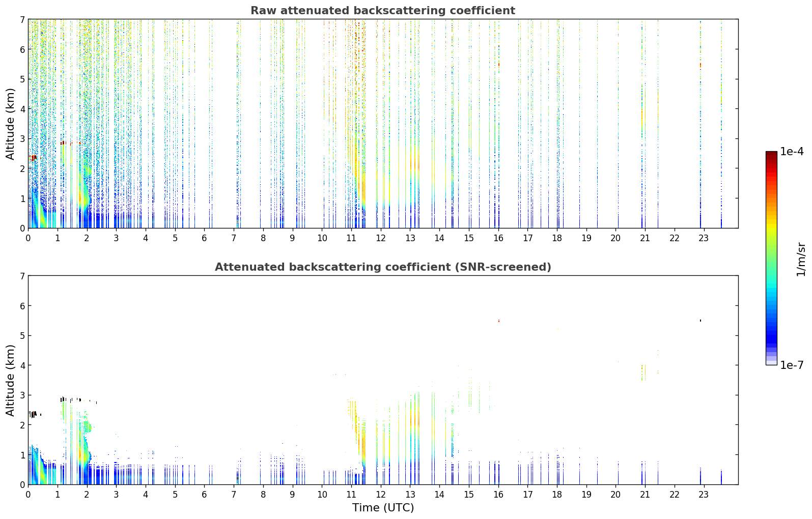The image size is (812, 519).
Task: Click the top plot 'Altitude (km)' label
Action: click(x=11, y=124)
